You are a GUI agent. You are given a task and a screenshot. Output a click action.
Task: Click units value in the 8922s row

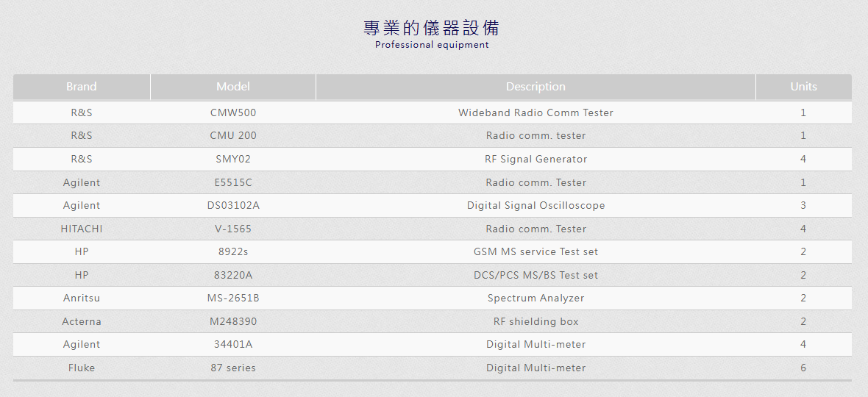click(x=803, y=252)
